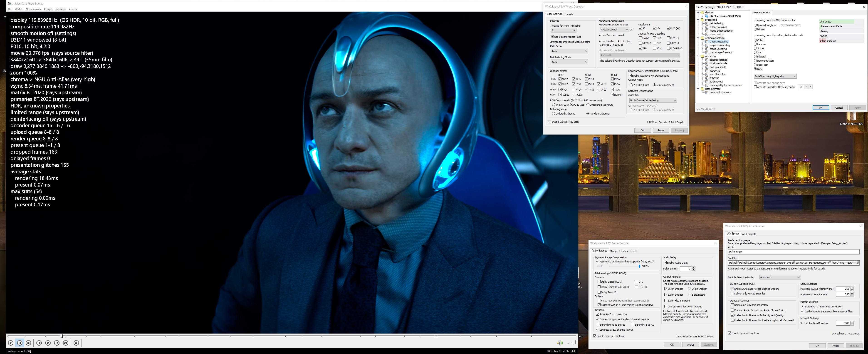Image resolution: width=868 pixels, height=354 pixels.
Task: Click OK in LAV Audio Decoder window
Action: pyautogui.click(x=672, y=344)
